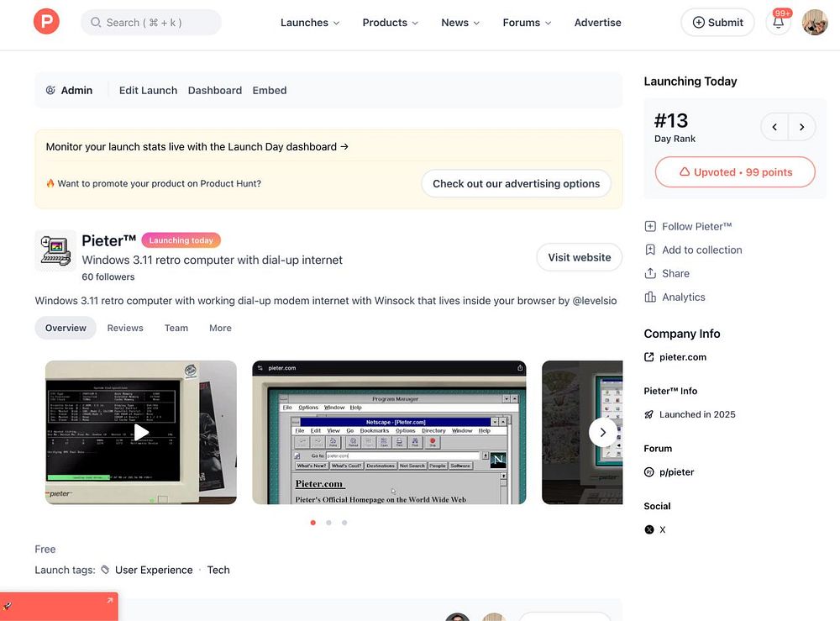Open the Tech launch tag
This screenshot has height=621, width=840.
[x=218, y=570]
